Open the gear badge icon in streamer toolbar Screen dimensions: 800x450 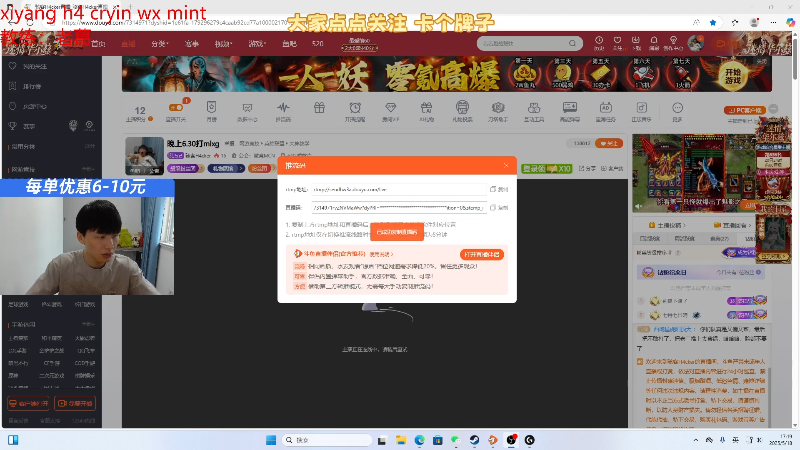[x=498, y=108]
